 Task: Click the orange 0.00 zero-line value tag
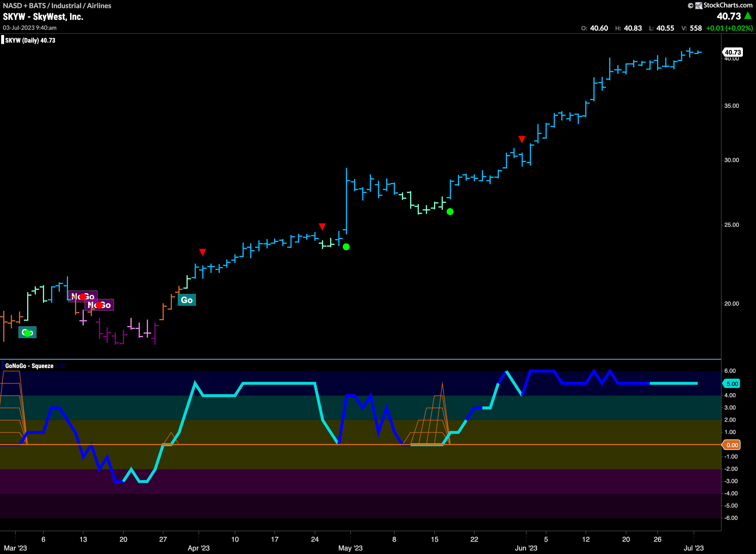point(732,445)
